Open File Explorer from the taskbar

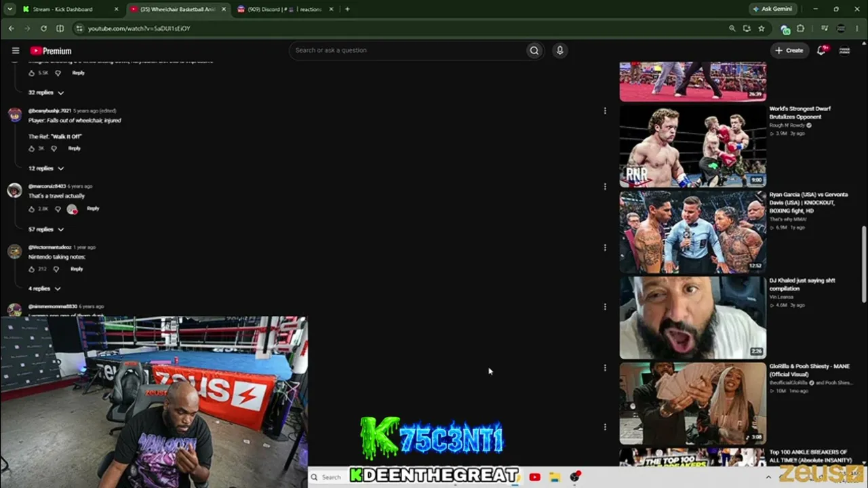(x=554, y=477)
